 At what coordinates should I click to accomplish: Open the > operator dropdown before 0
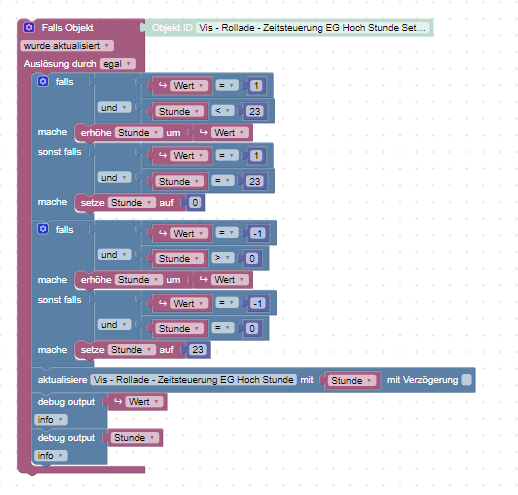tap(222, 258)
